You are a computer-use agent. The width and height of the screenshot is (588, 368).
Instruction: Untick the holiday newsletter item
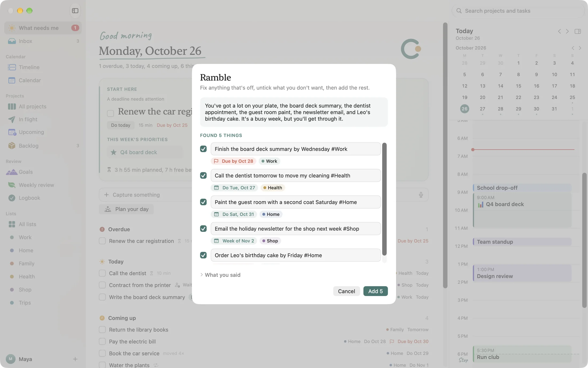tap(203, 229)
